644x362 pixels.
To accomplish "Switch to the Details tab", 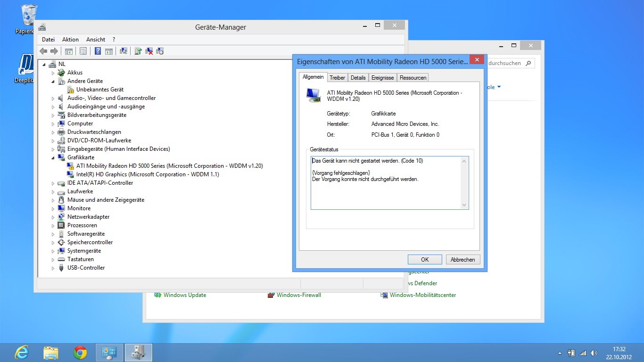I will [x=358, y=78].
